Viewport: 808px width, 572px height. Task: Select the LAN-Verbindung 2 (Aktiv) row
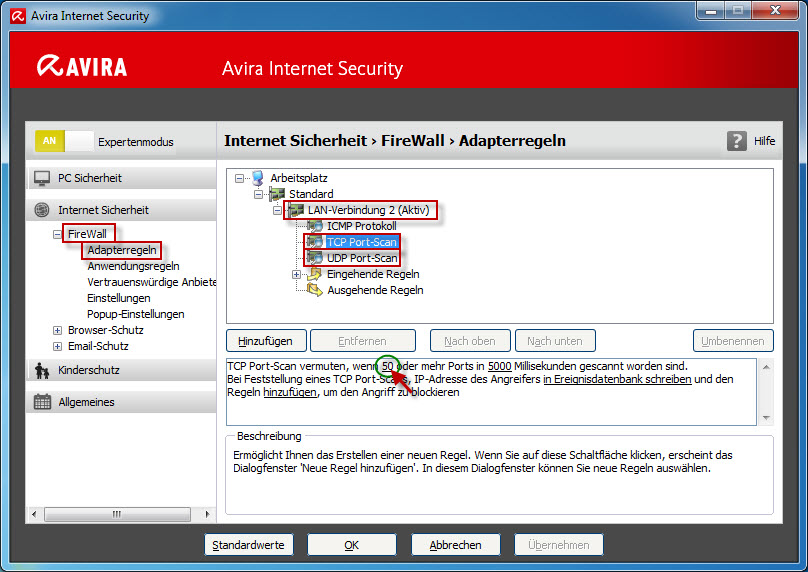(x=368, y=210)
